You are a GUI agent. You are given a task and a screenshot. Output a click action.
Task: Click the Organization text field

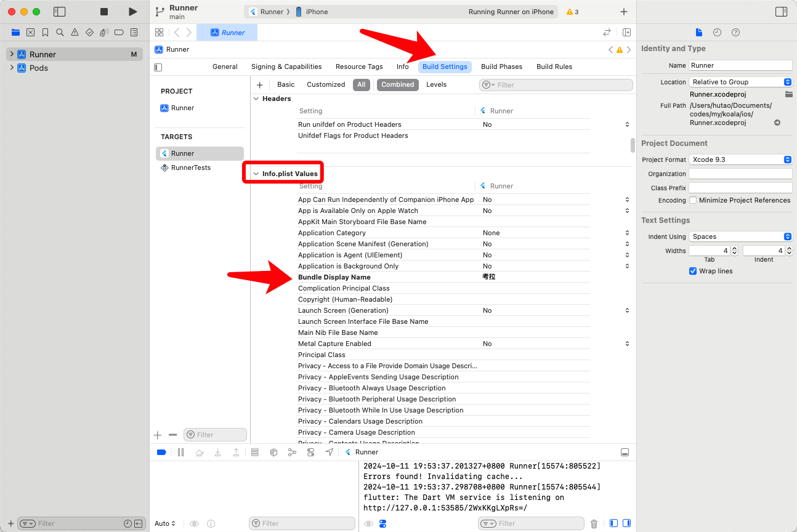[x=740, y=174]
